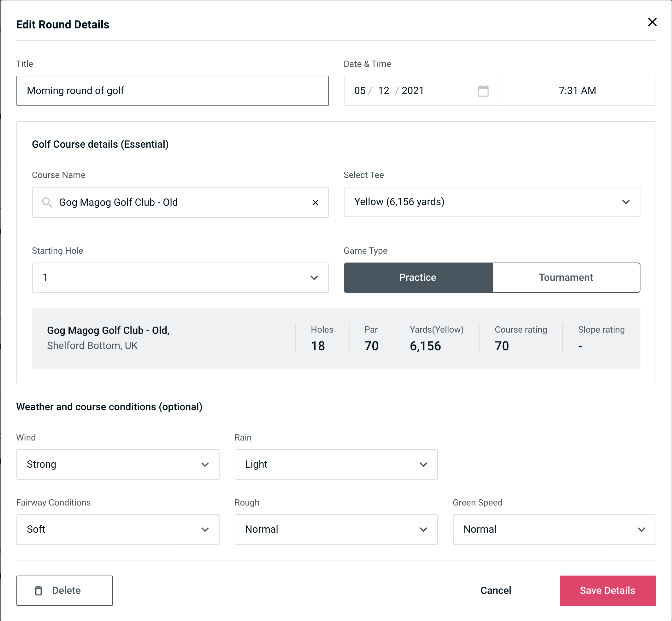
Task: Click the time field showing 7:31 AM
Action: point(578,91)
